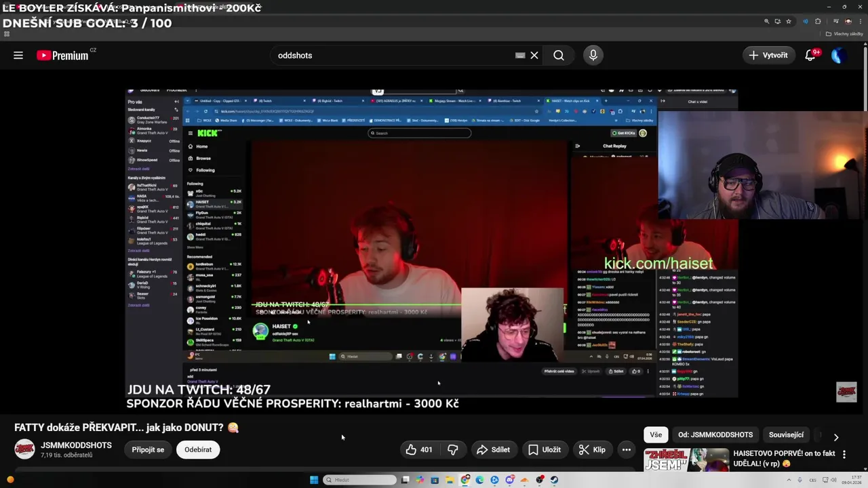Open the Vytvořit create menu
The width and height of the screenshot is (868, 488).
769,56
